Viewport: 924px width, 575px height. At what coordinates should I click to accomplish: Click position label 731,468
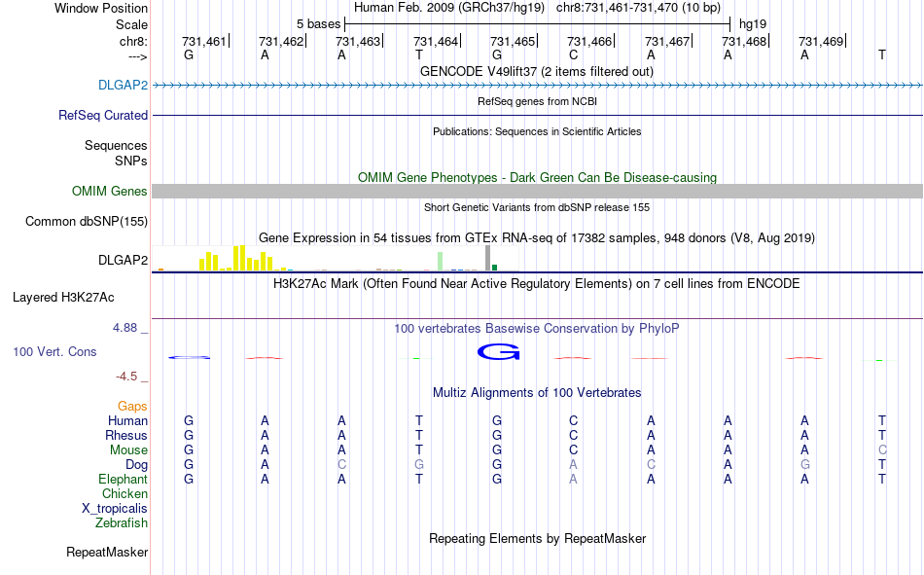[x=744, y=41]
